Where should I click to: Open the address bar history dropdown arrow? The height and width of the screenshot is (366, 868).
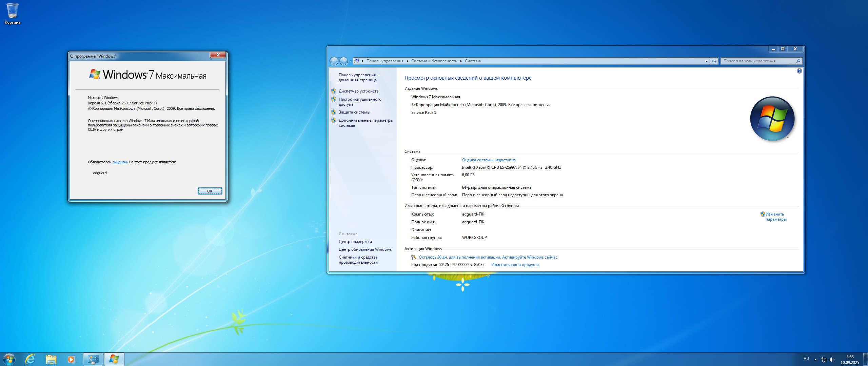click(706, 61)
